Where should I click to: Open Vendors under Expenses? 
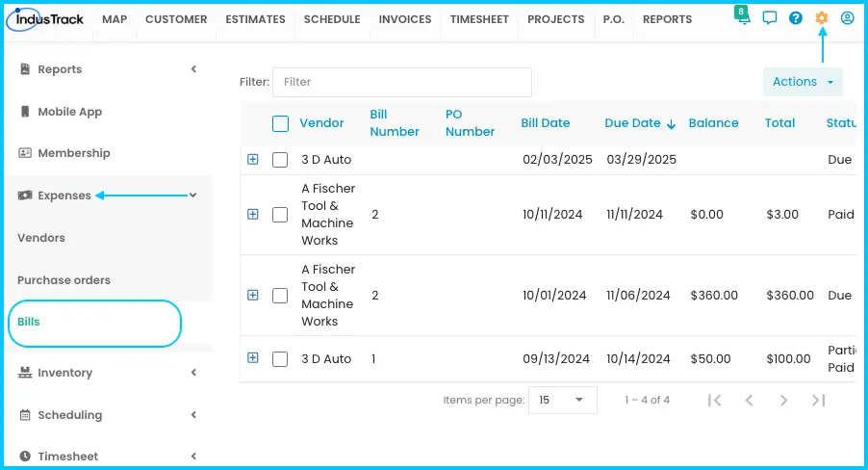(x=41, y=238)
